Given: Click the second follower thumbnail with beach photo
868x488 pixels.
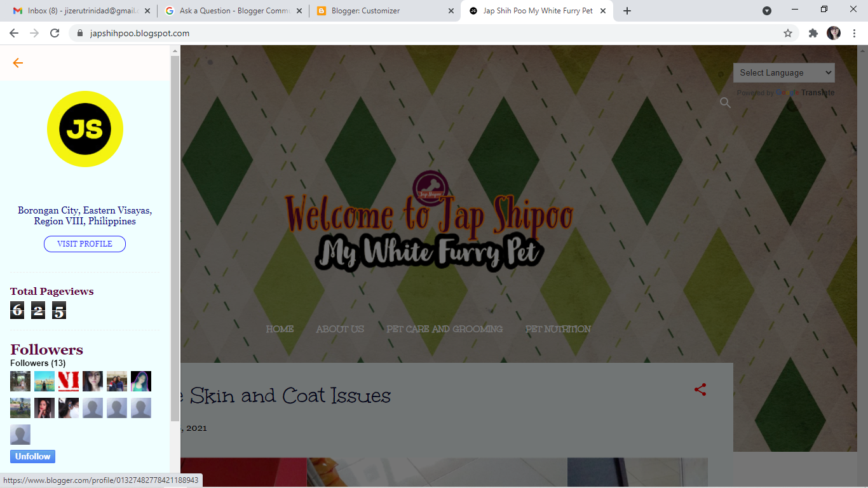Looking at the screenshot, I should click(44, 381).
